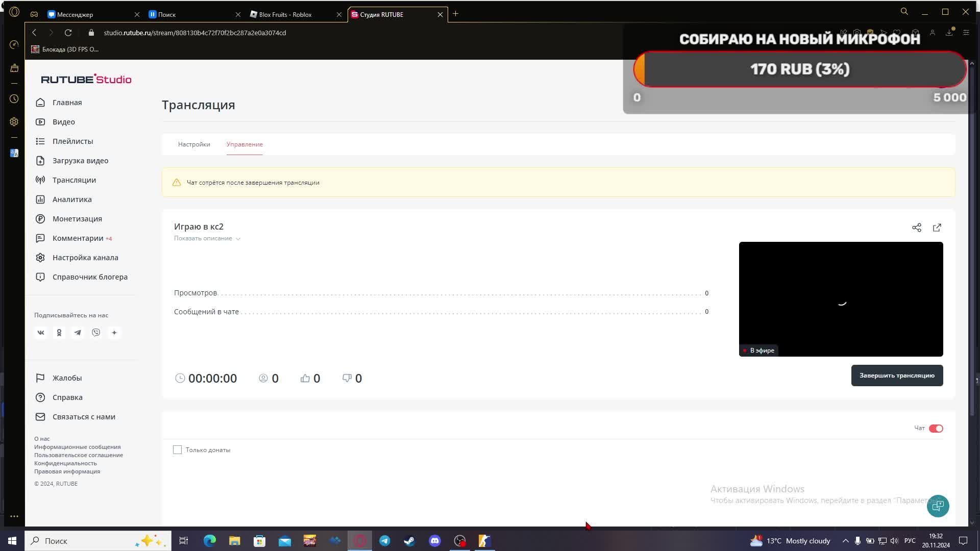The width and height of the screenshot is (980, 551).
Task: Toggle the Чат switch off
Action: (x=936, y=429)
